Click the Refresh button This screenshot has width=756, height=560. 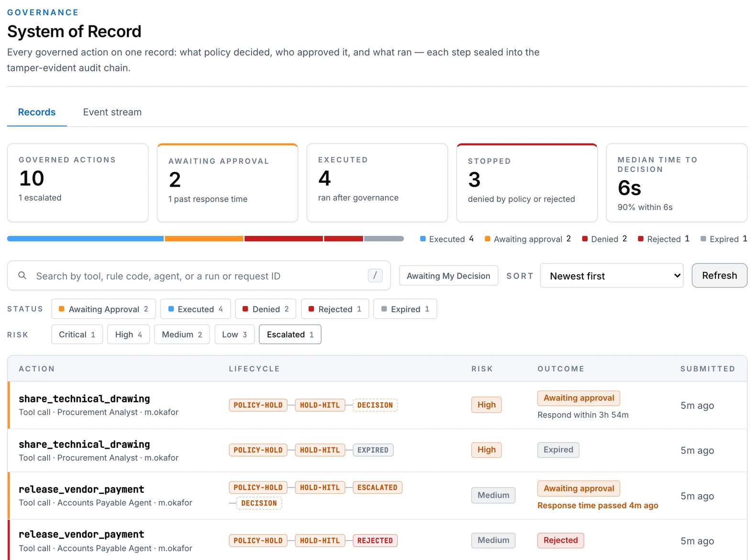tap(719, 276)
